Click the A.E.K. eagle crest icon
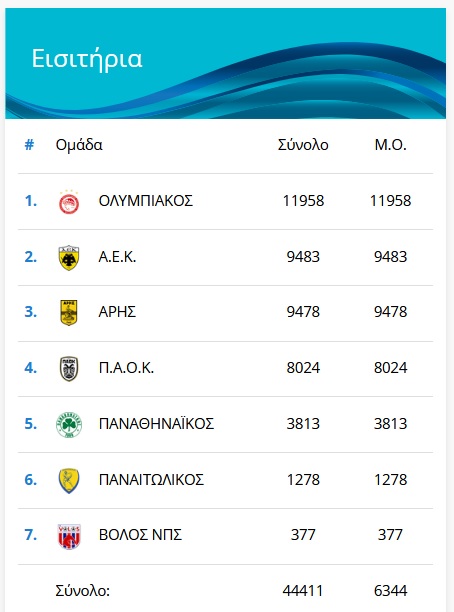This screenshot has height=612, width=454. pyautogui.click(x=69, y=258)
